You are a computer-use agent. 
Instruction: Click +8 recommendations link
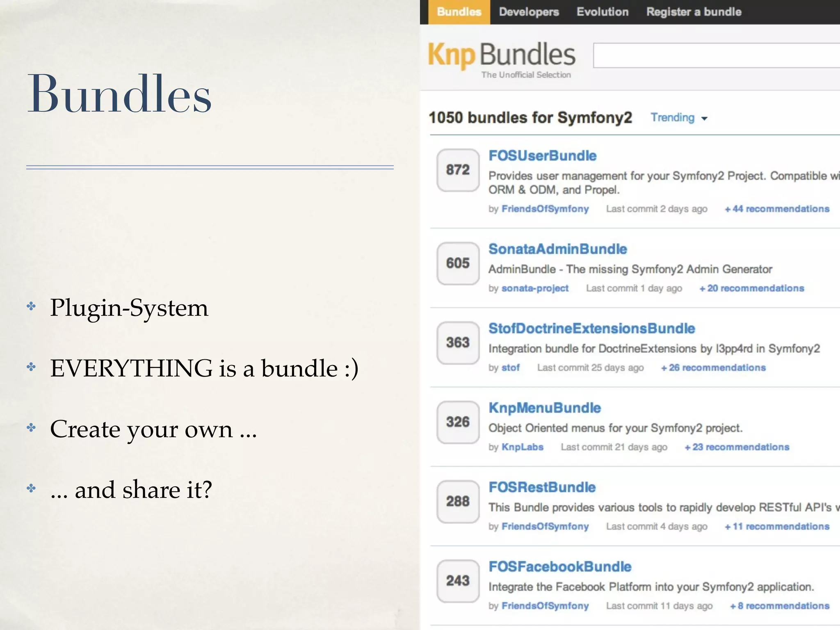779,606
